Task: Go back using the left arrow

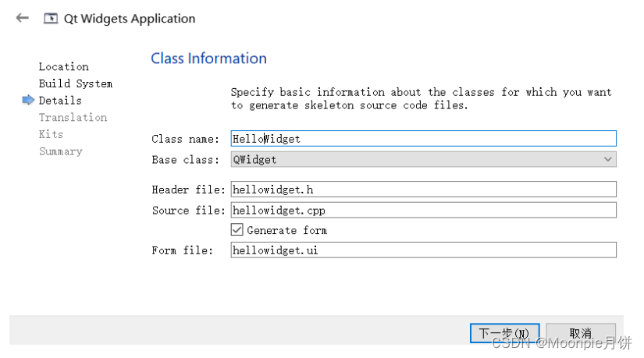Action: (22, 18)
